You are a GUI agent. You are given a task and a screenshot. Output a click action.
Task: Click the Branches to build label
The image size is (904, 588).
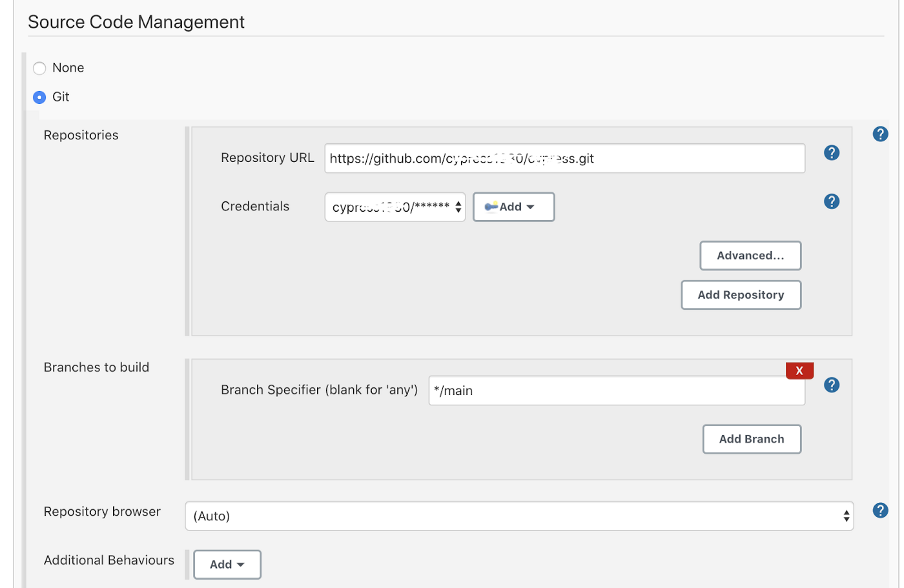(96, 367)
